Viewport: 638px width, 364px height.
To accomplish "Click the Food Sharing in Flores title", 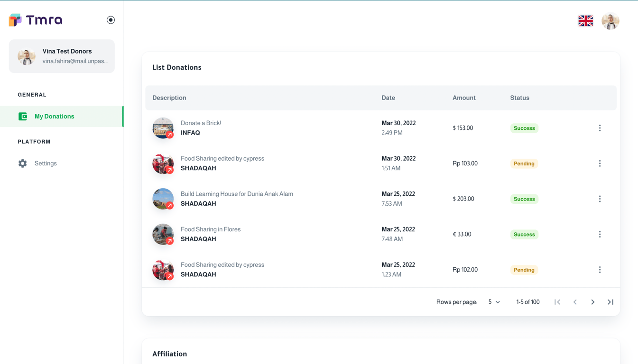I will [211, 229].
